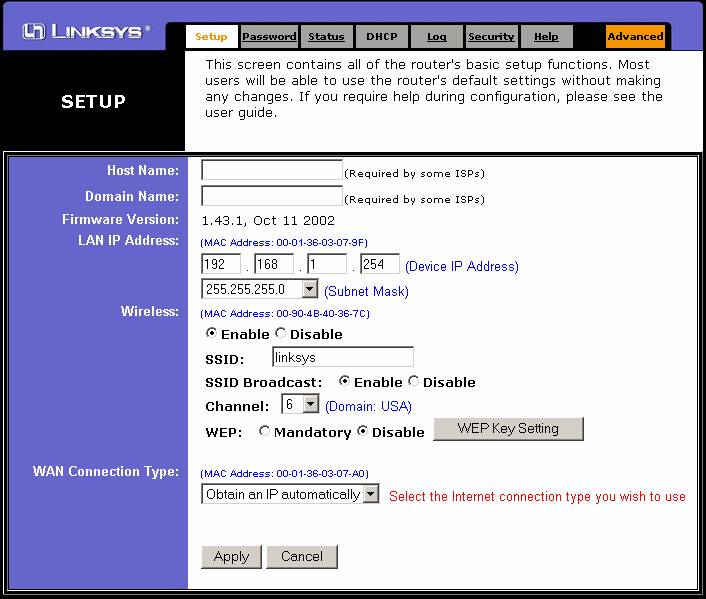Switch to the Security tab
The height and width of the screenshot is (599, 706).
tap(491, 36)
